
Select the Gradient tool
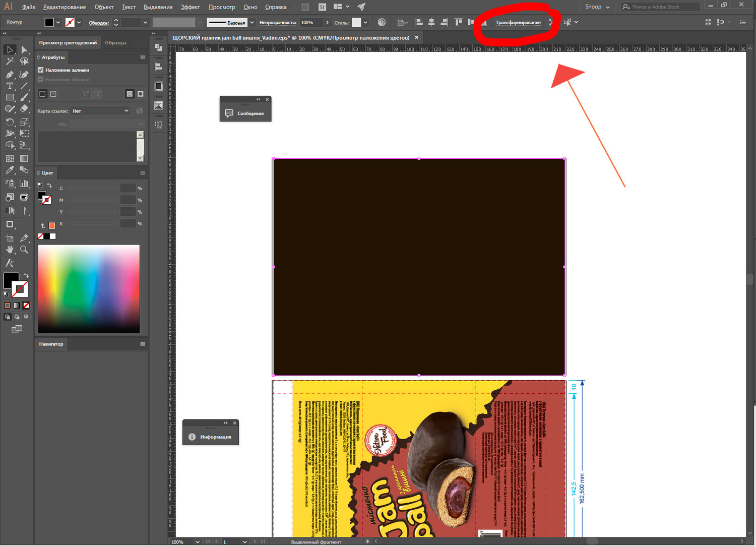pos(24,158)
